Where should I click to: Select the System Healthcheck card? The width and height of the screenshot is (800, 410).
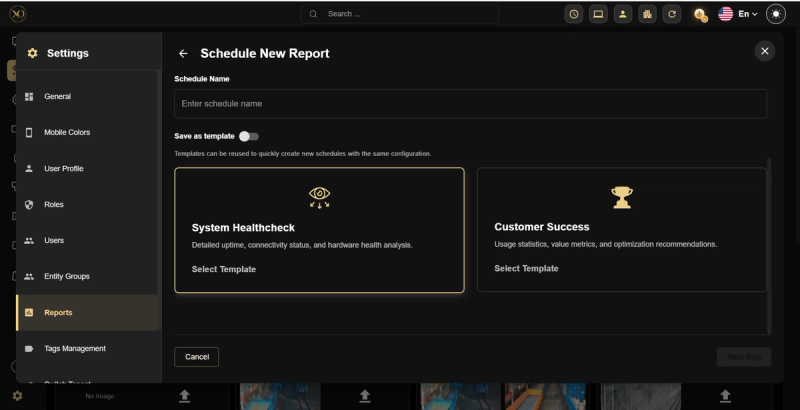319,230
